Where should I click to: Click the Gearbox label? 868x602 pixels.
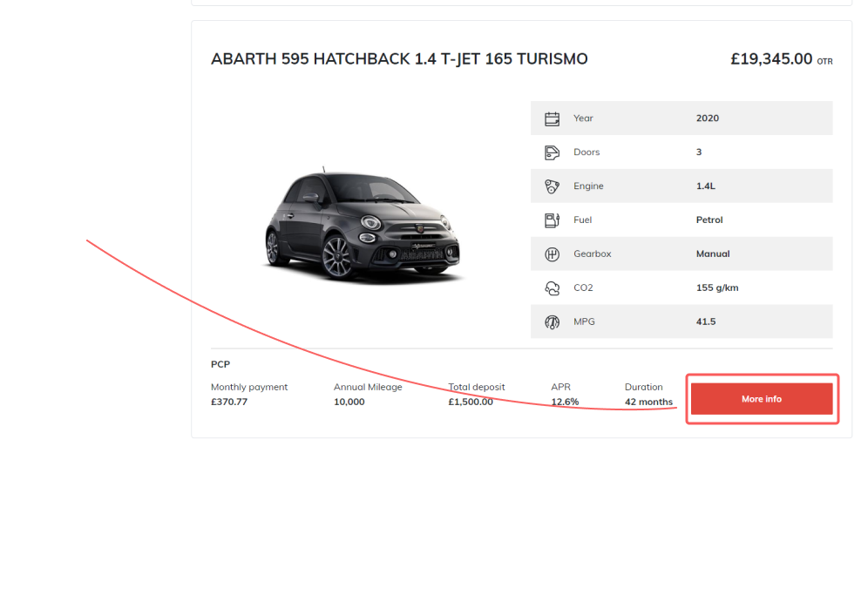click(593, 254)
